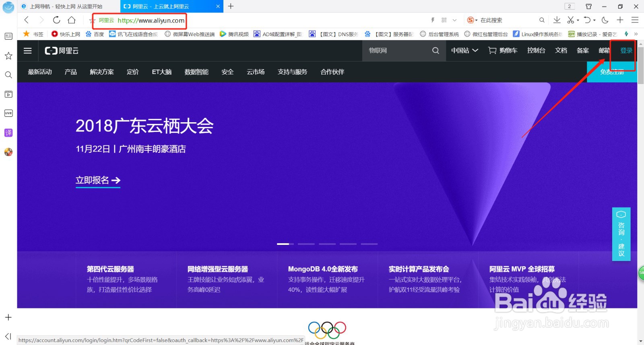Image resolution: width=644 pixels, height=345 pixels.
Task: Open the 第四代云服务器 card
Action: (126, 279)
